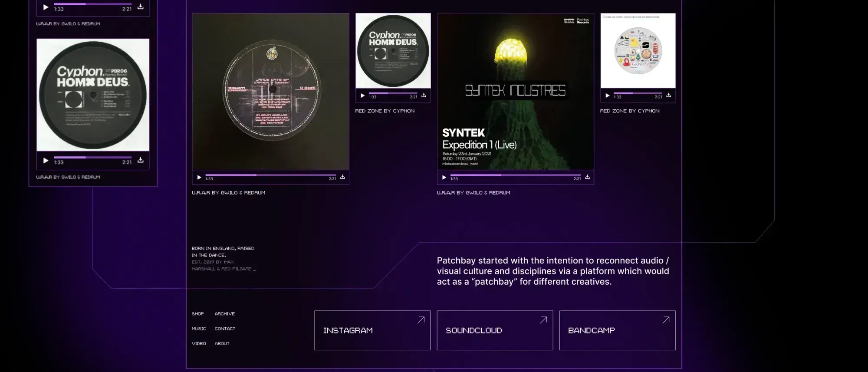Go to About in footer menu
This screenshot has height=372, width=868.
tap(222, 343)
